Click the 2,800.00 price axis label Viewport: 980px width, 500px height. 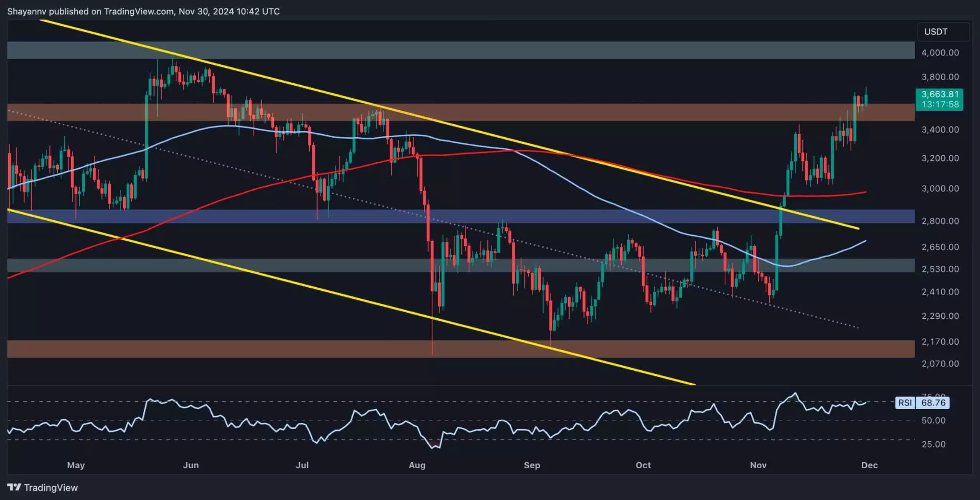[x=940, y=221]
